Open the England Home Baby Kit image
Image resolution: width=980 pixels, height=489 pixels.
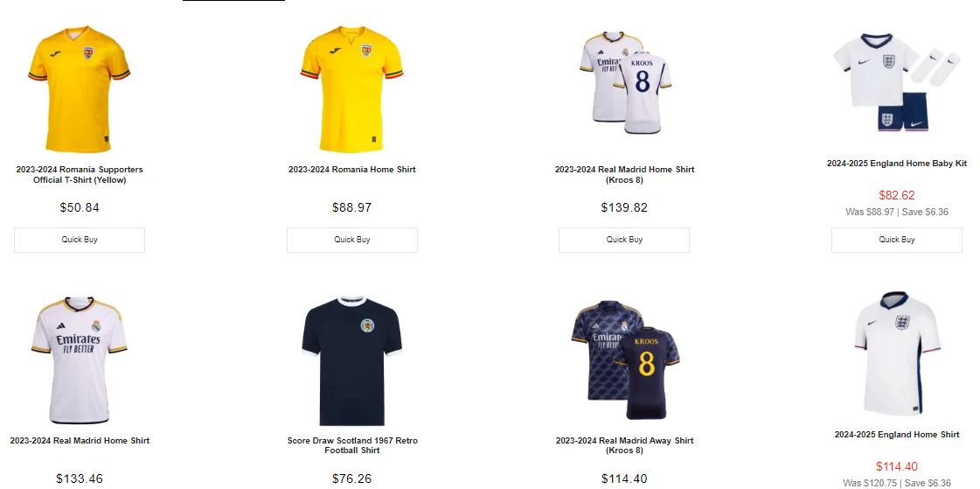pos(896,81)
